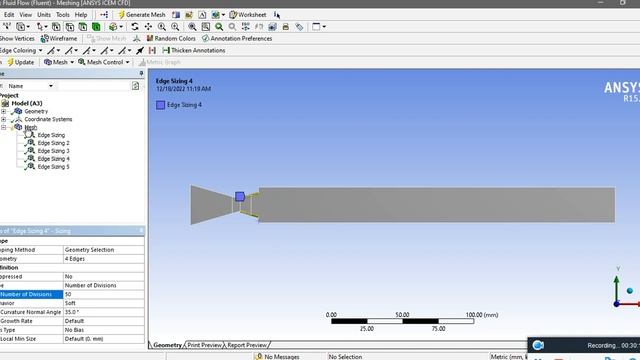Open the Worksheet view
The height and width of the screenshot is (360, 640).
pos(248,15)
